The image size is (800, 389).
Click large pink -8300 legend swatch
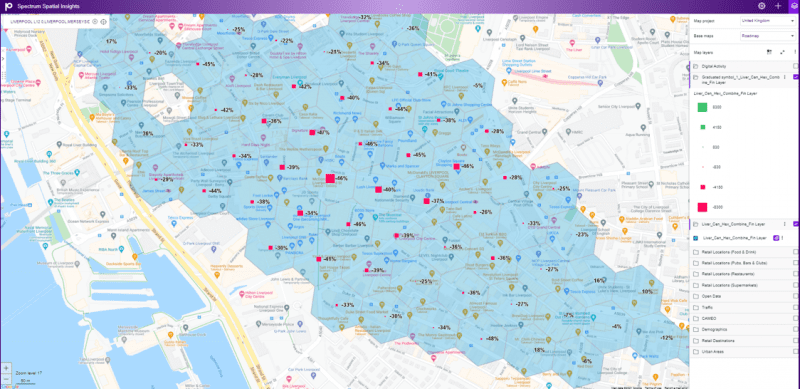(702, 207)
